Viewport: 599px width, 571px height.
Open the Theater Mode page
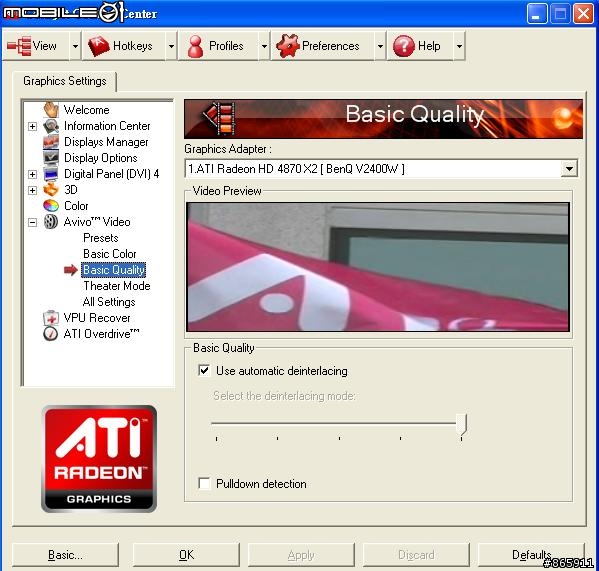tap(117, 286)
